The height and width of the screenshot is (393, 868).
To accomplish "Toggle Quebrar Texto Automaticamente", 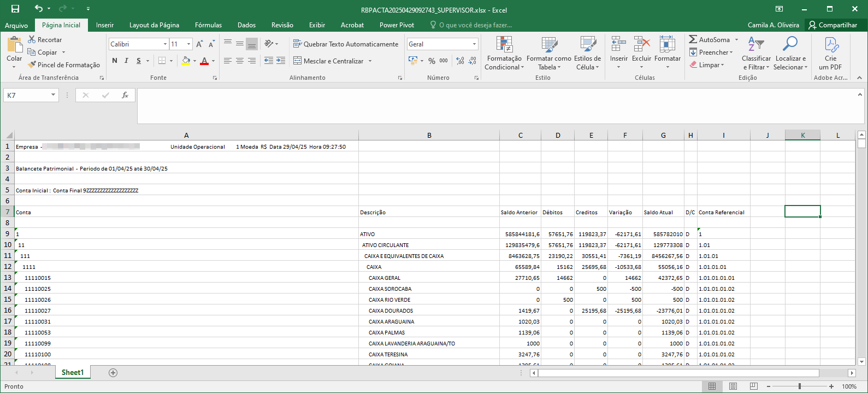I will pos(346,44).
